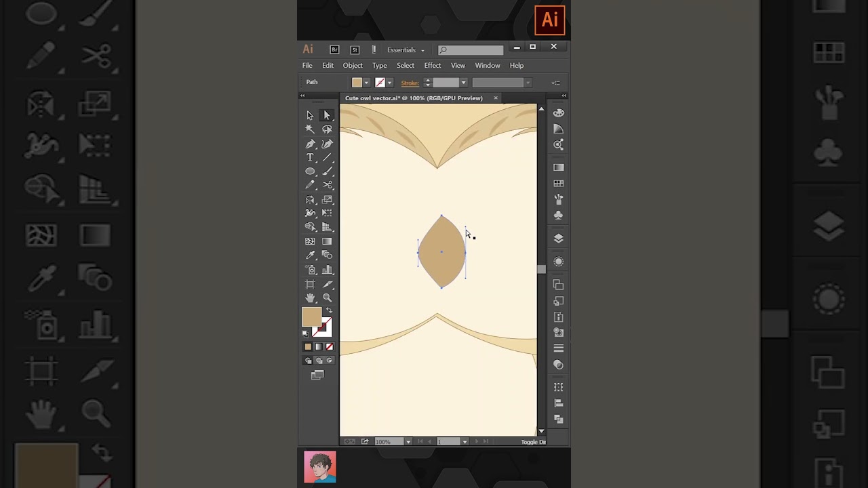Select the Hand tool
Viewport: 868px width, 488px height.
(310, 298)
